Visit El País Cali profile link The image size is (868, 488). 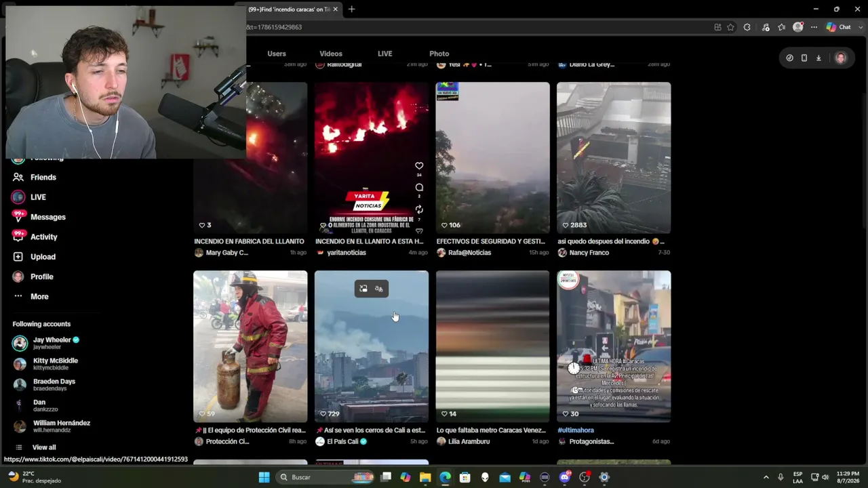[342, 441]
